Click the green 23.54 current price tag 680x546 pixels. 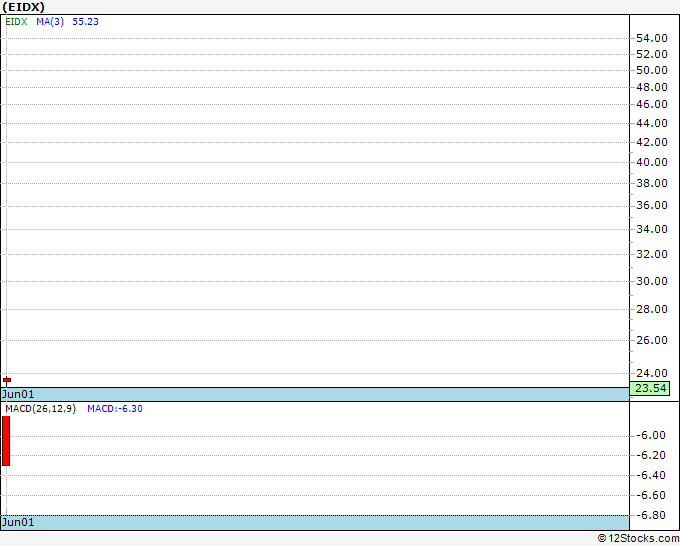click(650, 388)
